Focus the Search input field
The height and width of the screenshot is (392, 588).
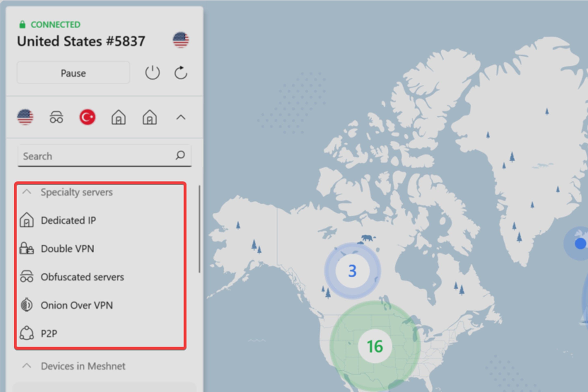point(105,156)
